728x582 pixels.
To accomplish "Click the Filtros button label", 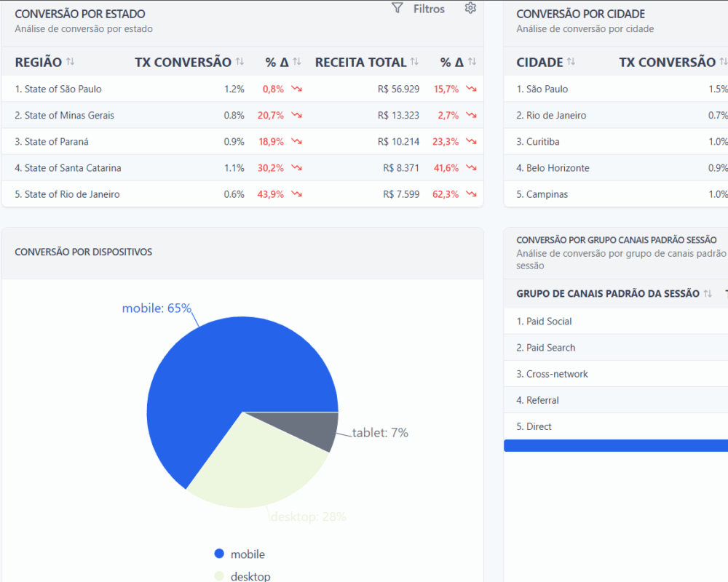I will tap(429, 9).
